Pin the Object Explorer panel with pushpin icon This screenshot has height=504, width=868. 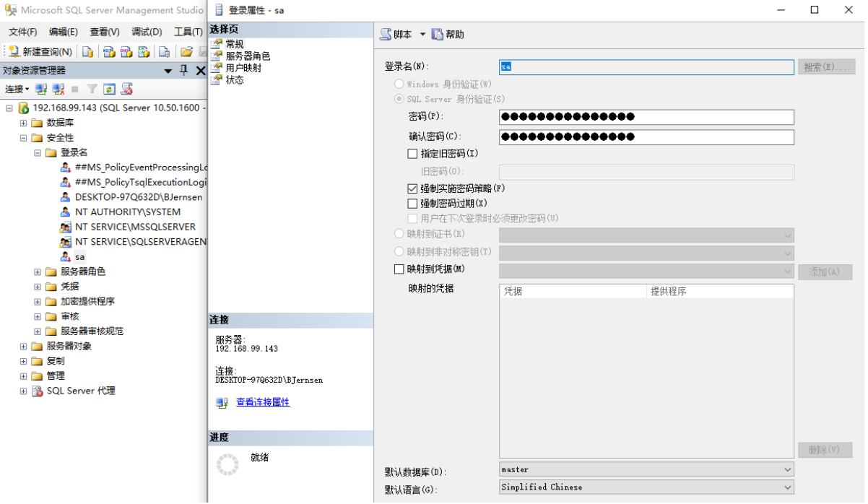tap(184, 70)
